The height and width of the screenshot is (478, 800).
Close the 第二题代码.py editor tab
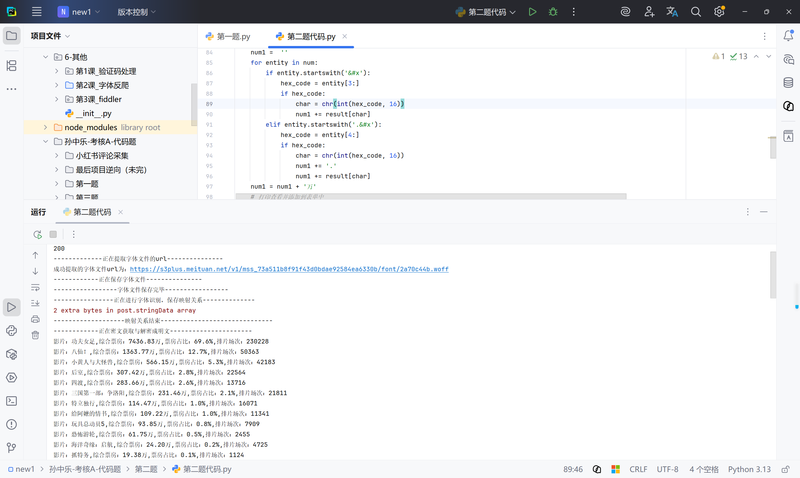344,36
